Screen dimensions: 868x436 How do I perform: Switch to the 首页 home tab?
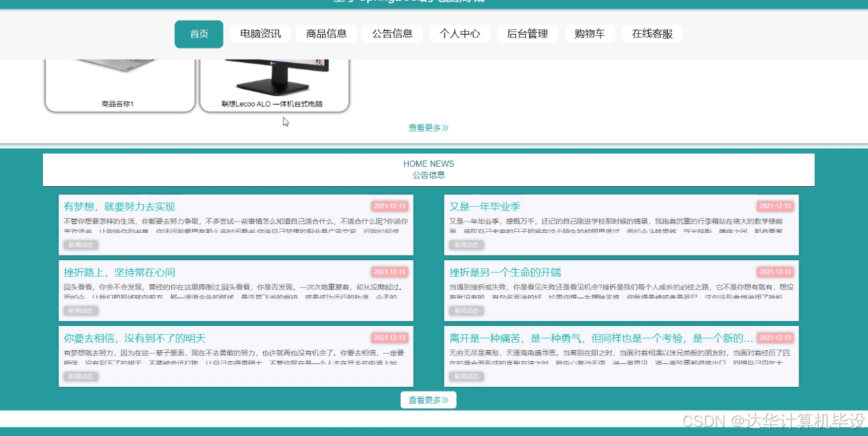point(199,33)
